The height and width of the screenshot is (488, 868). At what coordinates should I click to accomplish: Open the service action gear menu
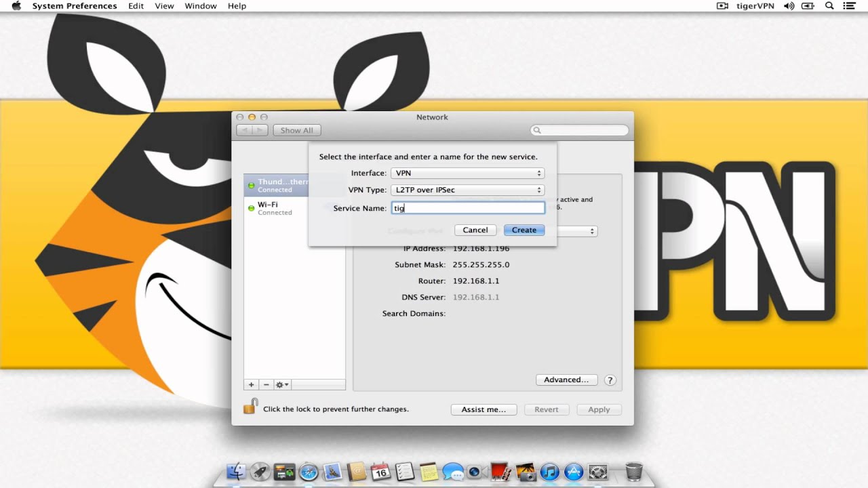pyautogui.click(x=282, y=384)
